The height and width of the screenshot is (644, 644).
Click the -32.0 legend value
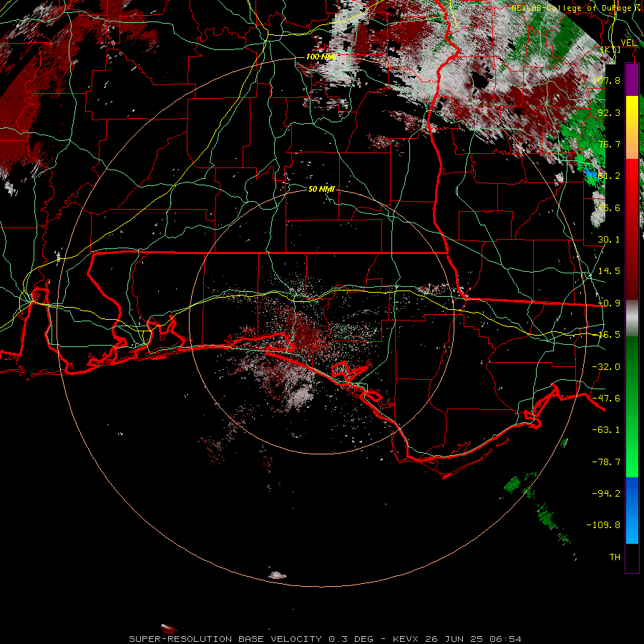606,366
